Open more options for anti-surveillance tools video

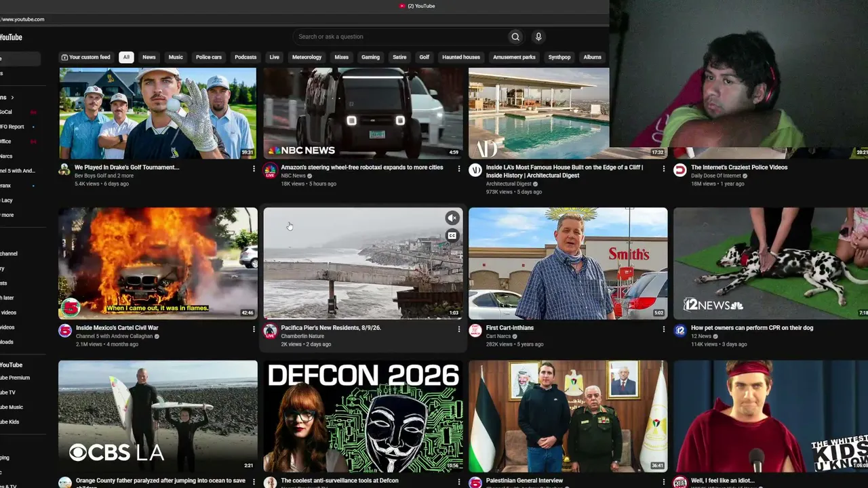click(x=459, y=482)
